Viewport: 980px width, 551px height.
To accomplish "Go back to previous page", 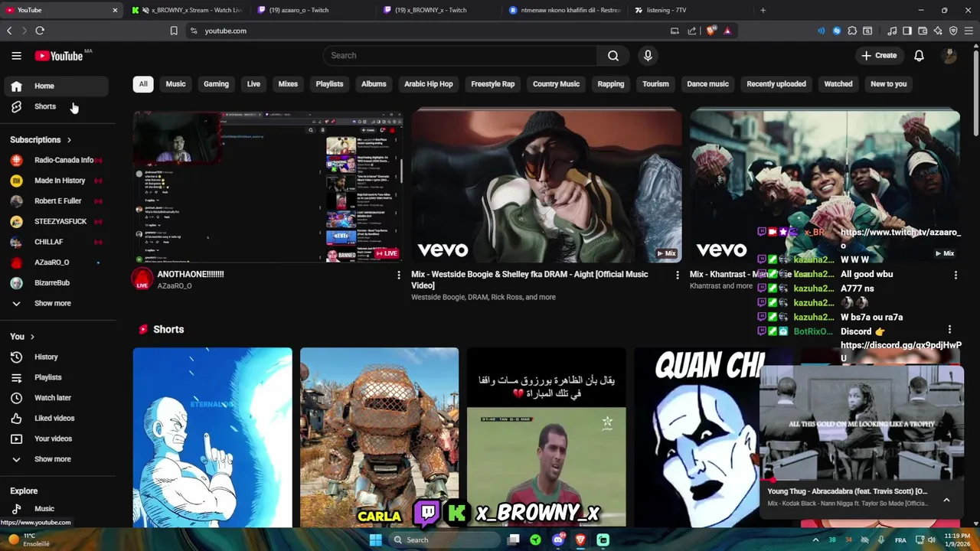I will click(9, 31).
